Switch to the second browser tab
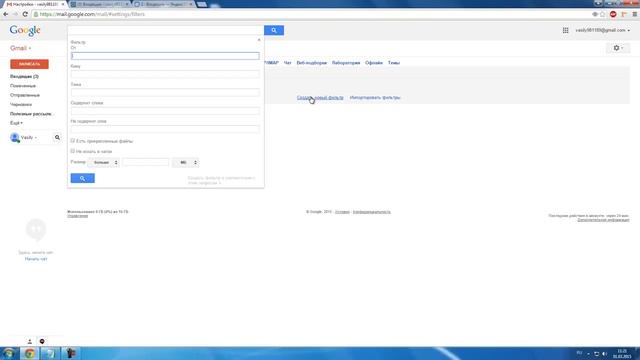 tap(100, 4)
